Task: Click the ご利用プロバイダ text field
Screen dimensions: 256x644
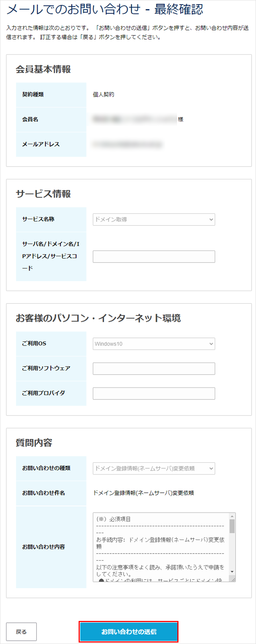Action: click(x=154, y=394)
